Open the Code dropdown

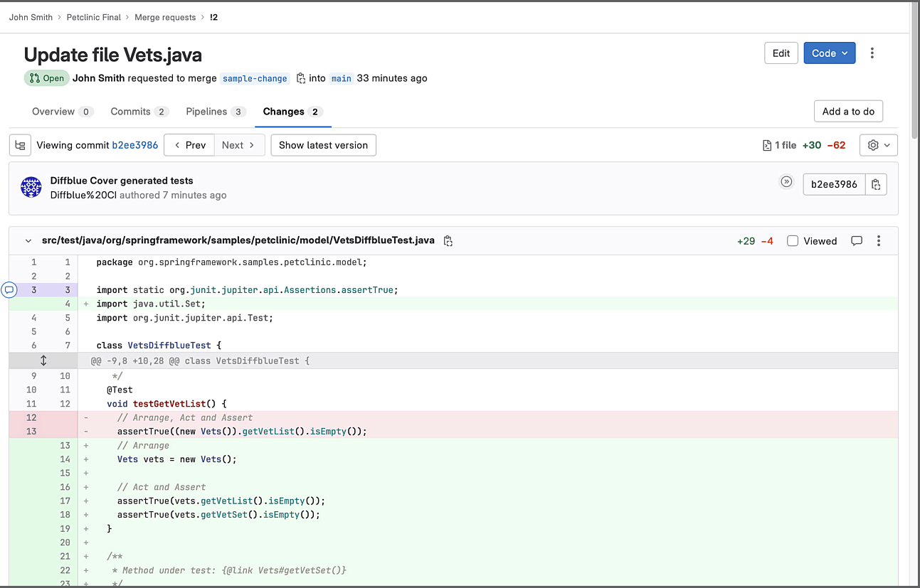829,53
